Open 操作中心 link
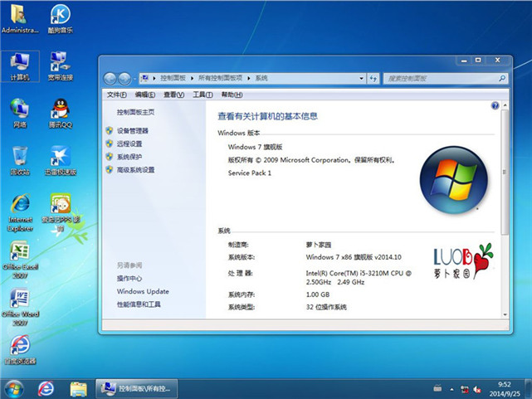The height and width of the screenshot is (399, 532). coord(129,279)
